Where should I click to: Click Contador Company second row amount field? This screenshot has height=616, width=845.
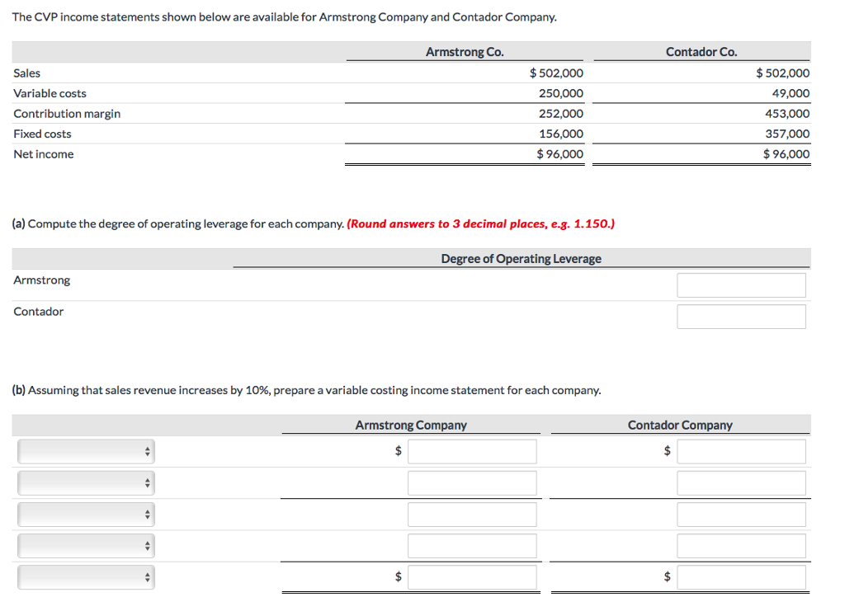pyautogui.click(x=742, y=483)
